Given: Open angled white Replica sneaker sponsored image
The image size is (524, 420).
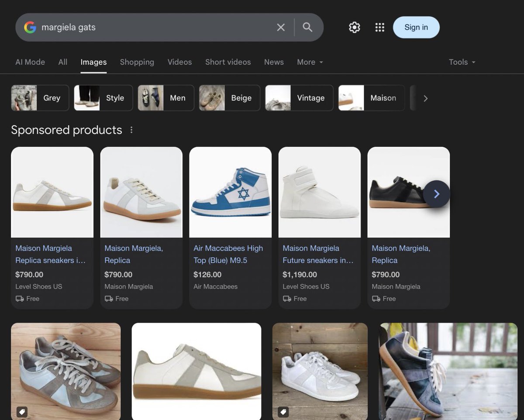Looking at the screenshot, I should coord(141,192).
